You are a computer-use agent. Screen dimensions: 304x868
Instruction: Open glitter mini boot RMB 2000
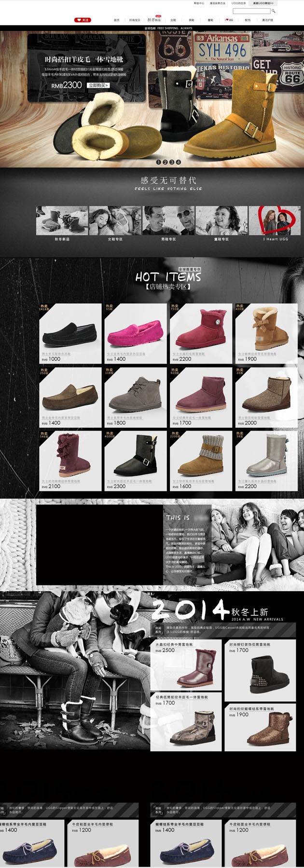point(266,397)
